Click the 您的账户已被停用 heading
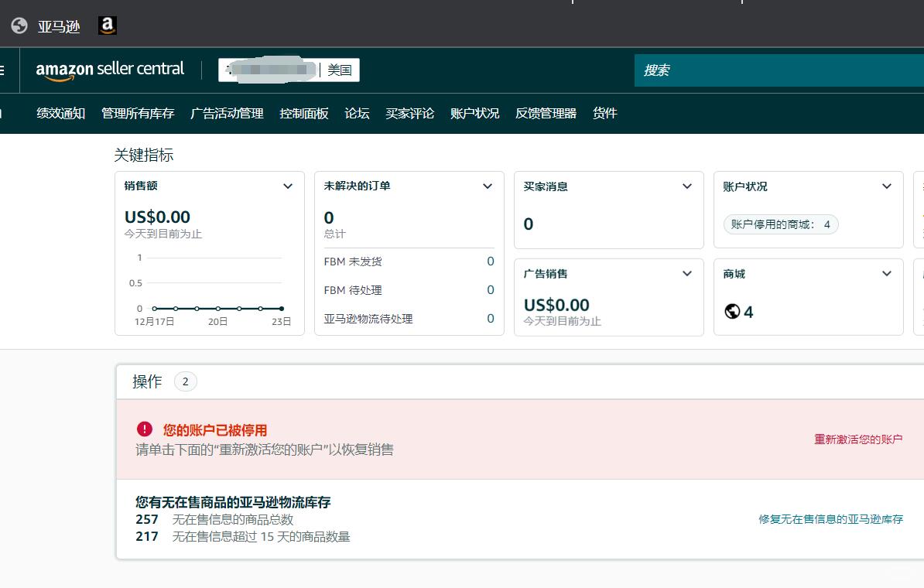The image size is (924, 588). pos(215,430)
